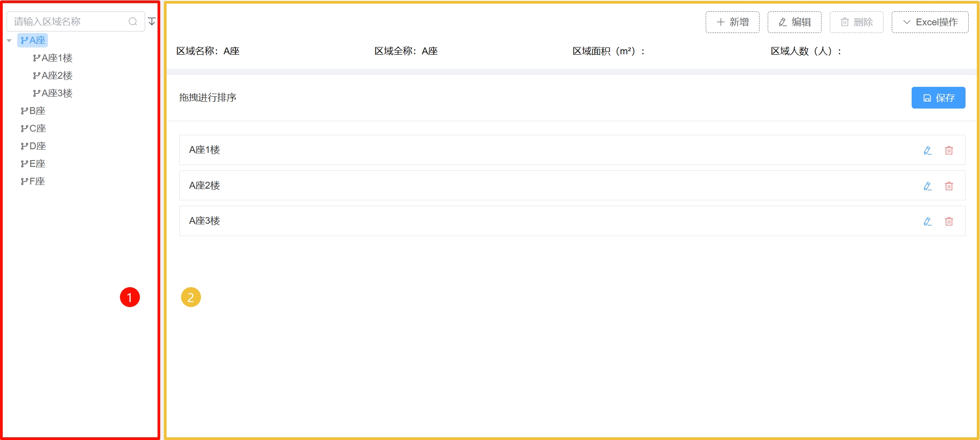Select A座2楼 in the region tree
This screenshot has width=980, height=440.
tap(53, 76)
